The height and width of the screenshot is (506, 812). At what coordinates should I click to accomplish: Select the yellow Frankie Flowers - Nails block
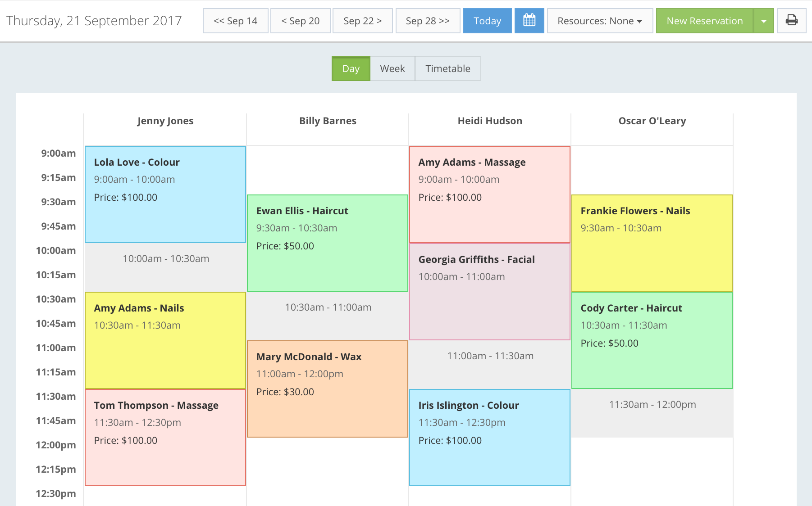pyautogui.click(x=652, y=243)
